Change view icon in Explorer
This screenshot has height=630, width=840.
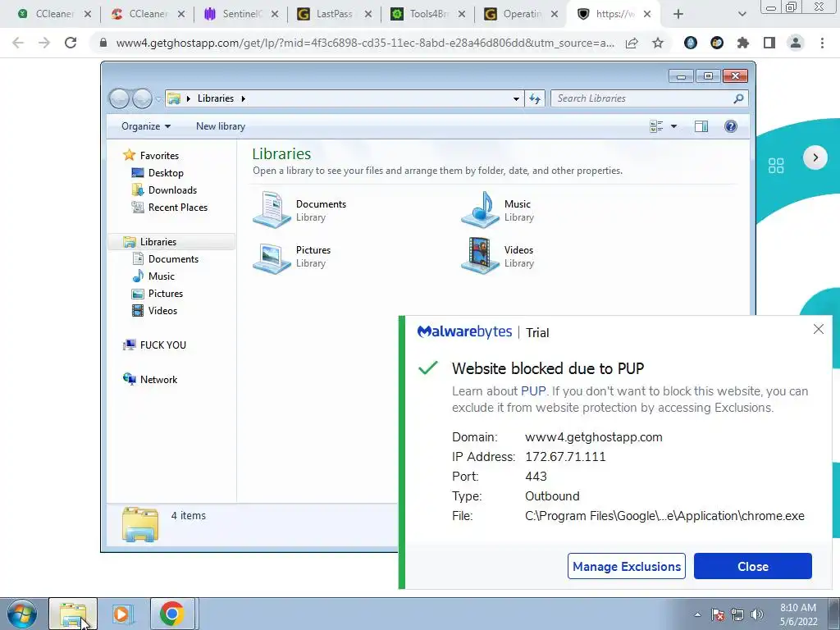pyautogui.click(x=656, y=126)
